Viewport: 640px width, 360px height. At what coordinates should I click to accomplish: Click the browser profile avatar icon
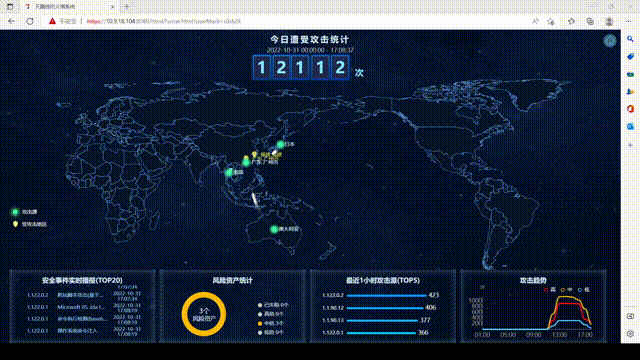[x=609, y=21]
